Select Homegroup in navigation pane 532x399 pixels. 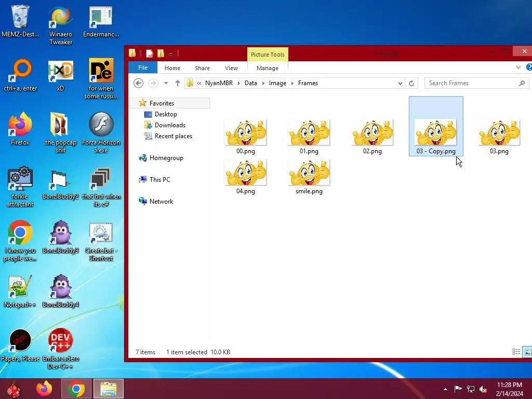(x=166, y=158)
